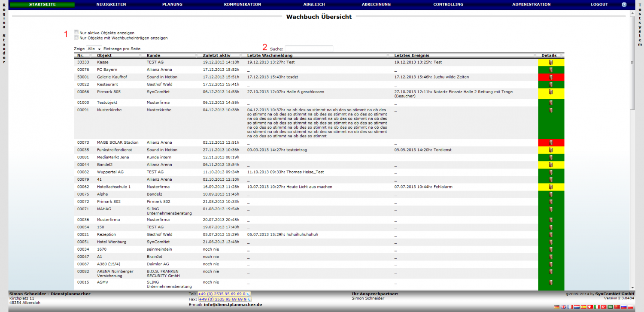
Task: Open the 'Alle' entries per page dropdown
Action: click(94, 49)
